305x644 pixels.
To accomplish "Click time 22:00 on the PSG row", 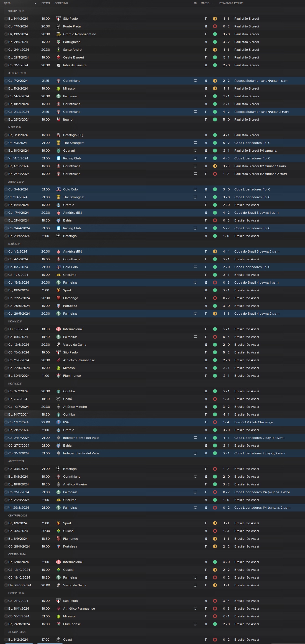I will tap(46, 422).
